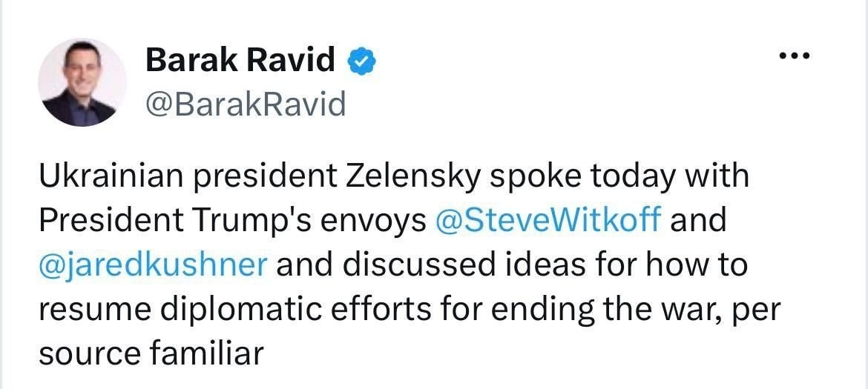Open the @BarakRavid handle link
868x389 pixels.
(x=246, y=103)
